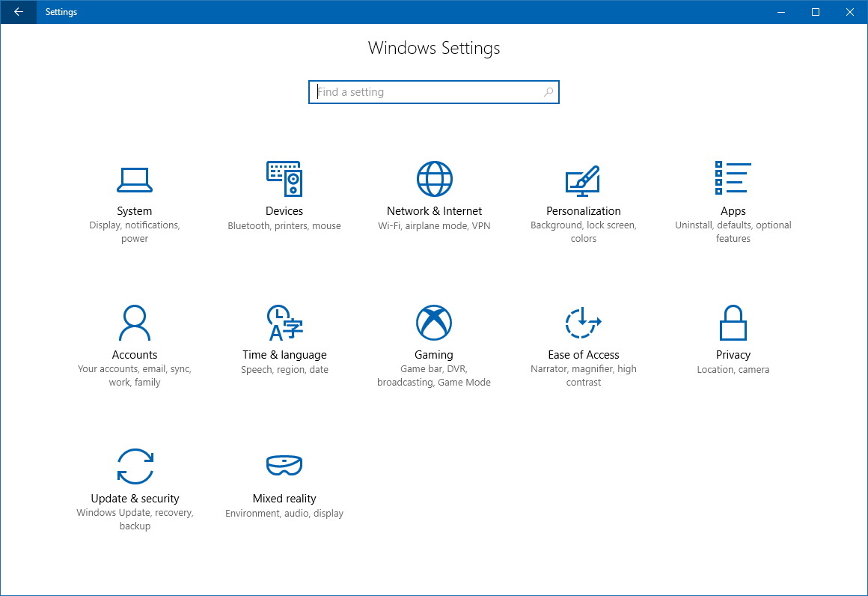Click 'Environment, audio, display' text

click(x=284, y=514)
